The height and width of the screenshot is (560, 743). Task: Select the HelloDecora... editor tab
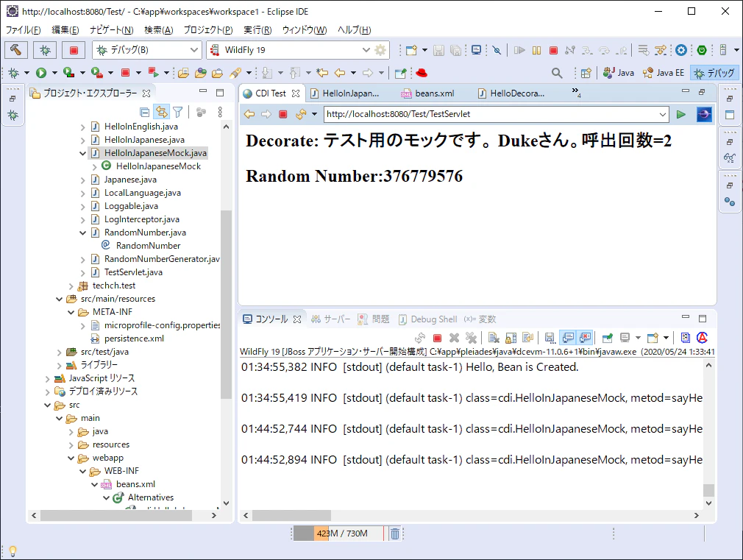coord(512,93)
